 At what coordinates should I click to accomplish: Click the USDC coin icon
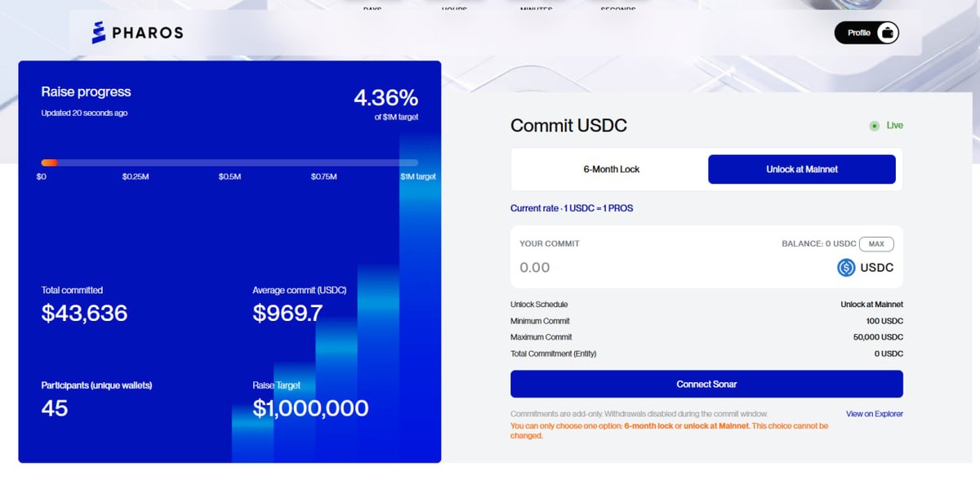pyautogui.click(x=846, y=267)
